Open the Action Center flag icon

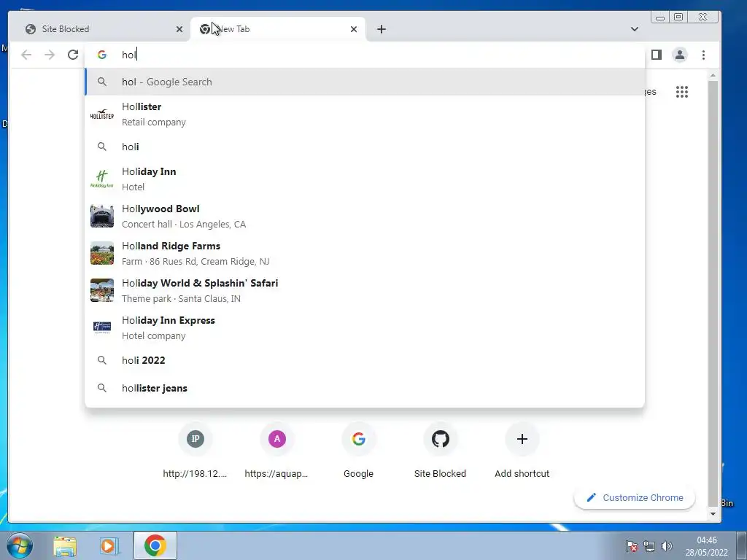click(631, 546)
